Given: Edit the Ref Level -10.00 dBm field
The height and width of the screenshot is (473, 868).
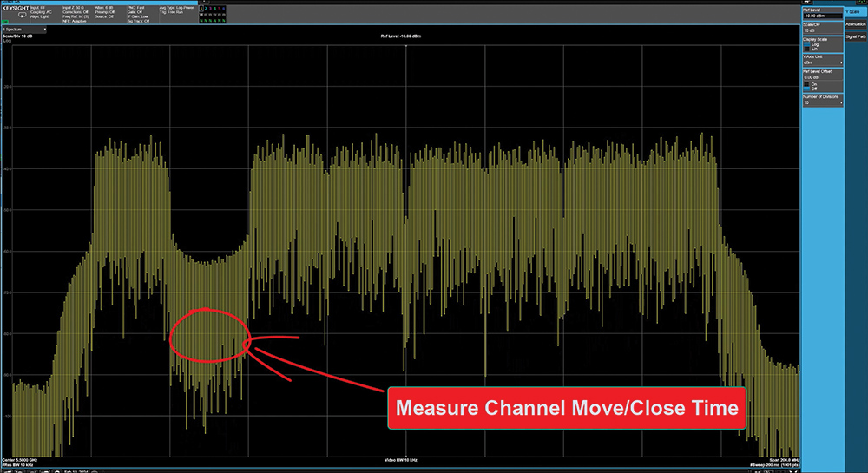Looking at the screenshot, I should coord(823,16).
